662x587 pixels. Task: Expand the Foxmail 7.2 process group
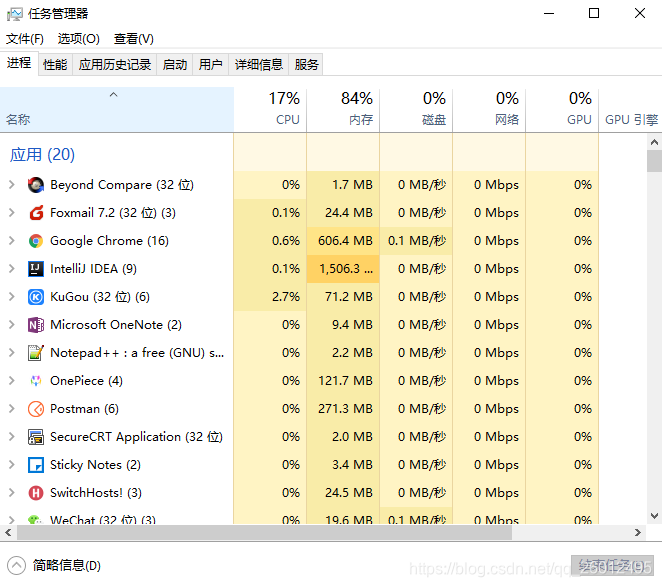pos(12,212)
